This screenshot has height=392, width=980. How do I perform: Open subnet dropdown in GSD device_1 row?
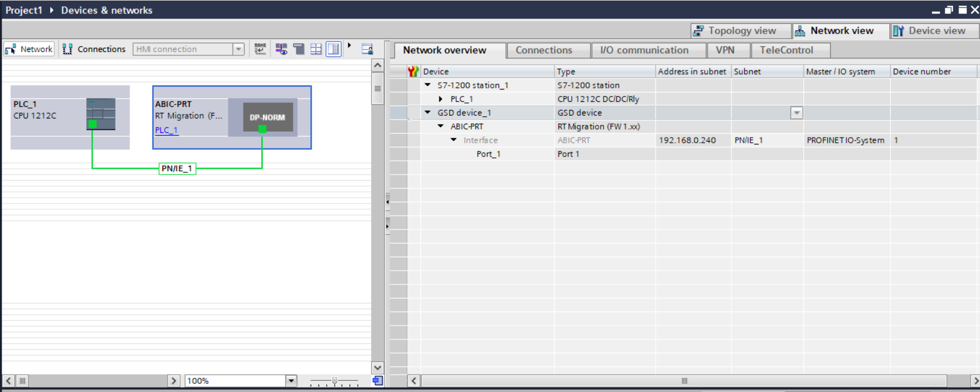point(797,113)
